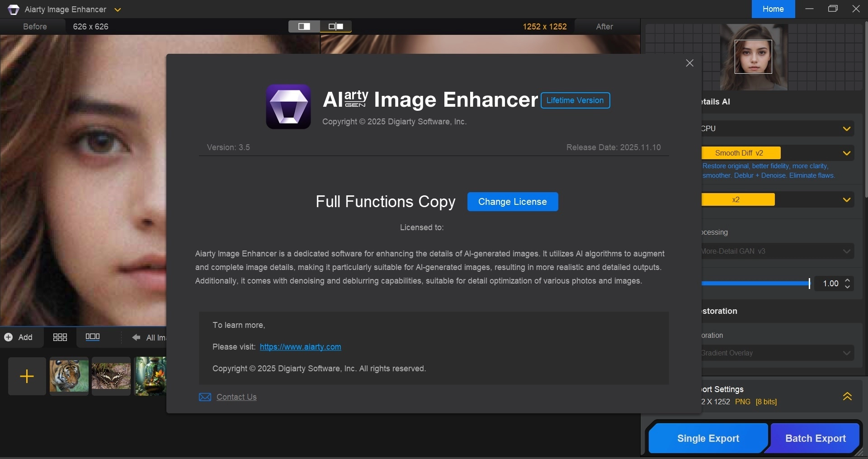Switch to grid thumbnail layout
Screen dimensions: 868x459
(x=60, y=337)
